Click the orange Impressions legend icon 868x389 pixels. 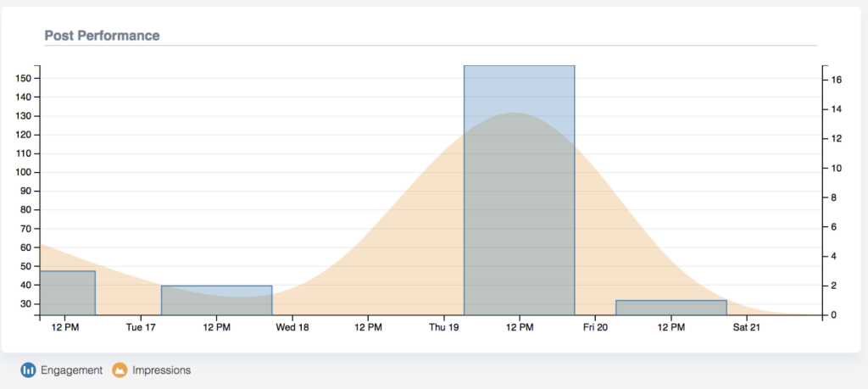pos(120,370)
